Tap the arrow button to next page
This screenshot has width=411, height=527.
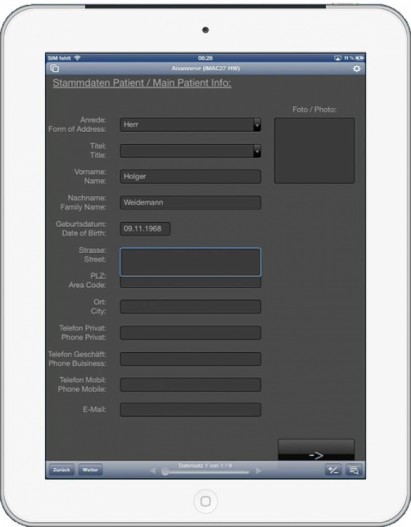pos(316,450)
